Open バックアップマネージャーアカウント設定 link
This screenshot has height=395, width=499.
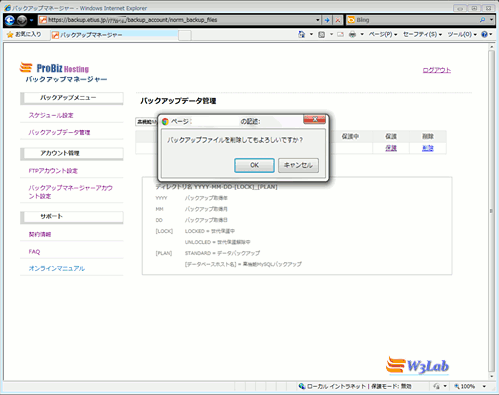pyautogui.click(x=71, y=192)
